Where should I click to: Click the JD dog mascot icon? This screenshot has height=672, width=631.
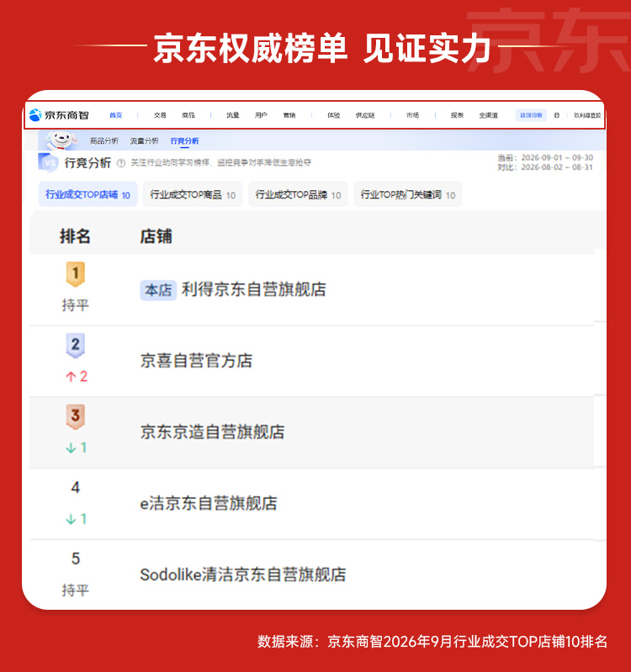click(61, 140)
